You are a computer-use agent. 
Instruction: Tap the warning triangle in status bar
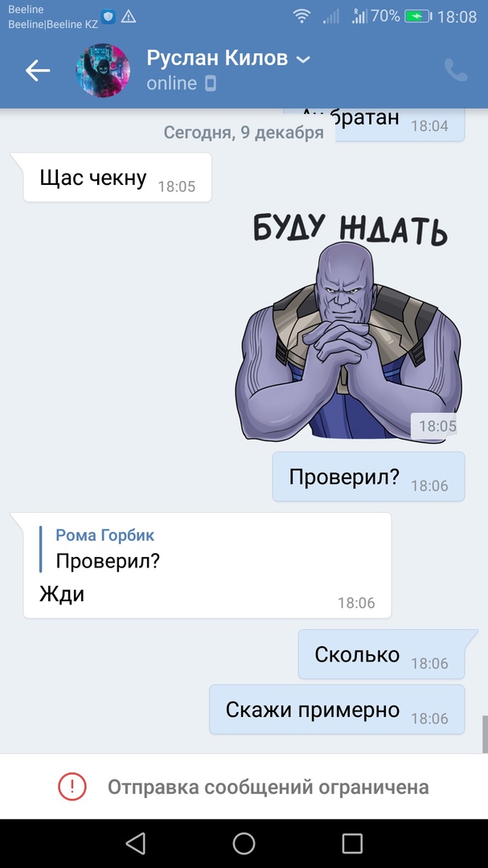(128, 17)
